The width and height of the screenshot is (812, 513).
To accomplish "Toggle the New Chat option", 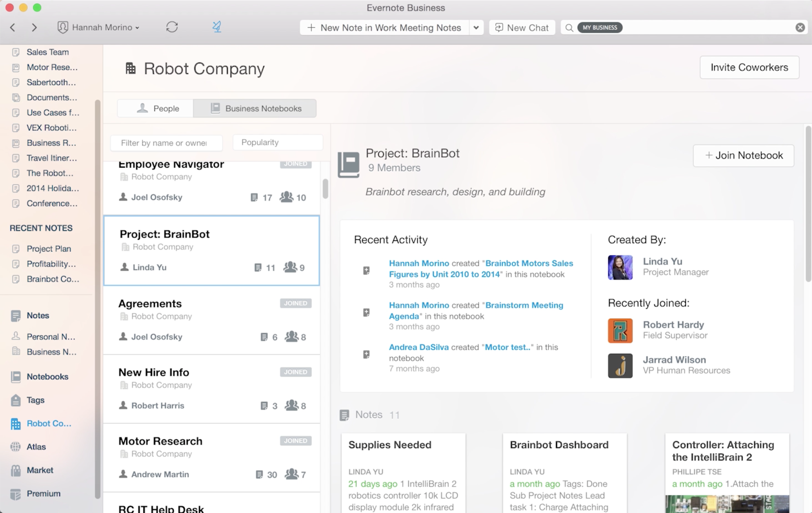I will coord(522,27).
